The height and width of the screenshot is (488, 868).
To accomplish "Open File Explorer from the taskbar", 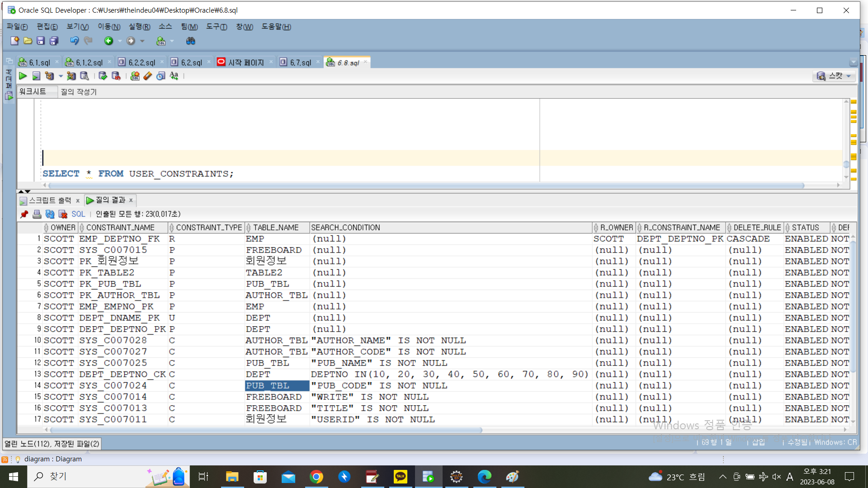I will coord(232,477).
